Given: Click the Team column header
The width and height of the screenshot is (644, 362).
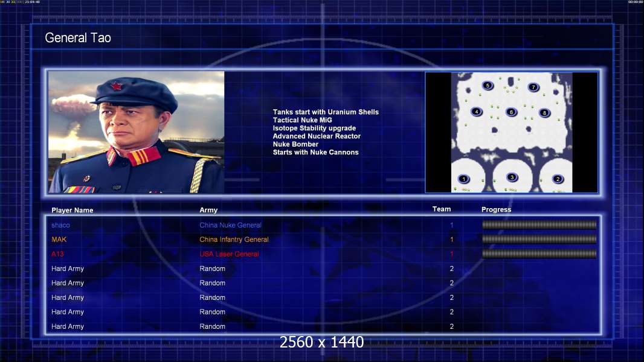Looking at the screenshot, I should pyautogui.click(x=442, y=209).
